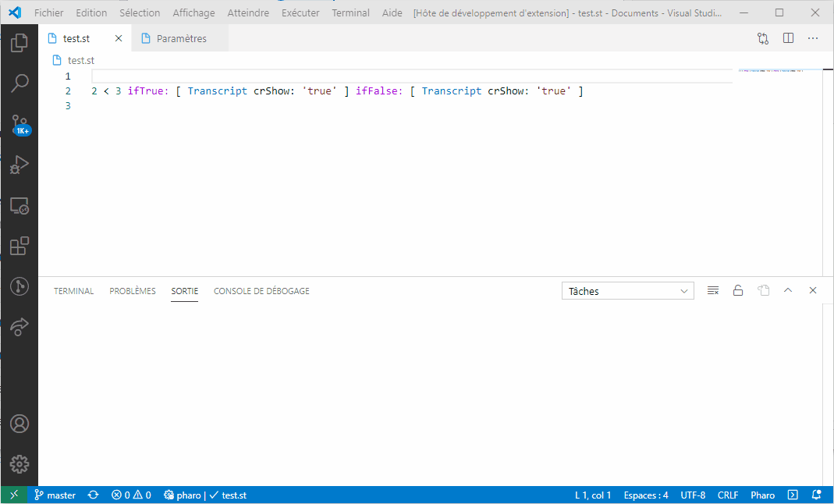Select the Run and Debug icon
The width and height of the screenshot is (834, 504).
19,165
